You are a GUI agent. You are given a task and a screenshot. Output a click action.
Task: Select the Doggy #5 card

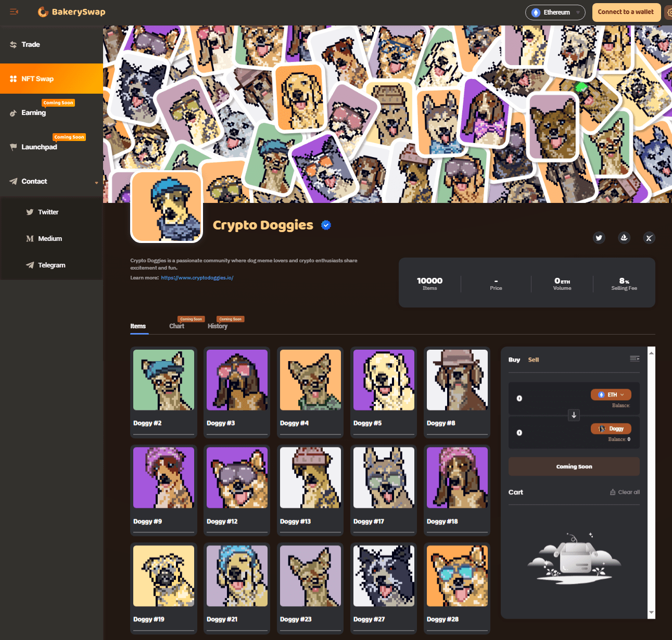[384, 392]
